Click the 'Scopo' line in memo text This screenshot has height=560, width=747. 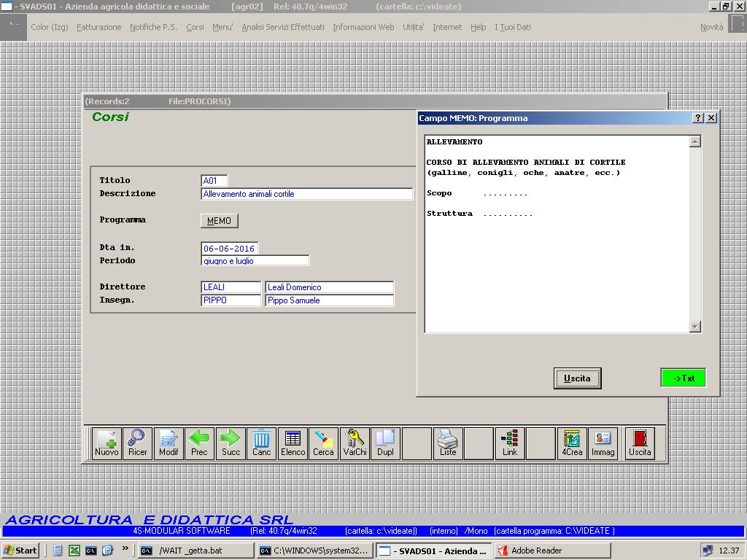[x=477, y=193]
